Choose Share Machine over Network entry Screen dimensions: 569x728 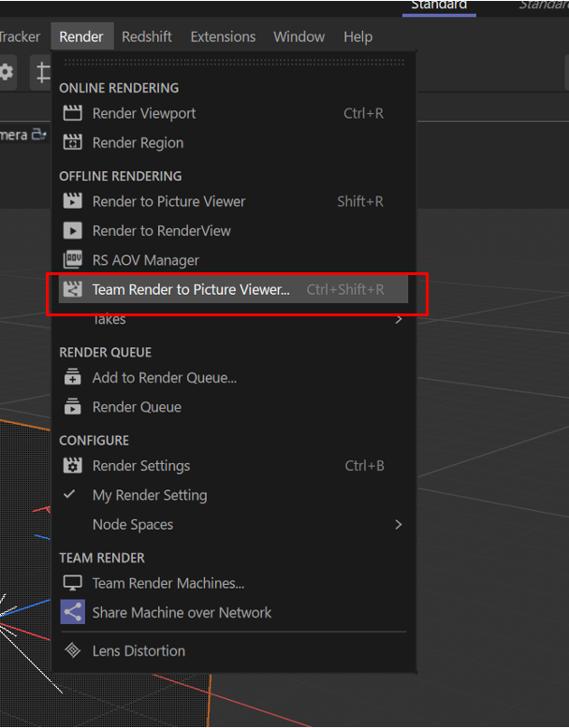pos(233,612)
